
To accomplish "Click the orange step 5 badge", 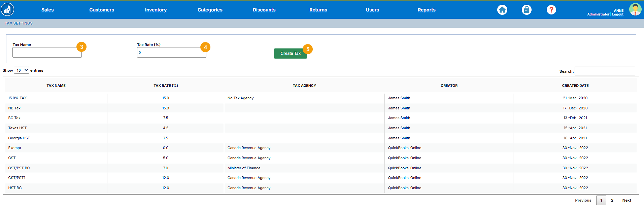I will [x=308, y=49].
